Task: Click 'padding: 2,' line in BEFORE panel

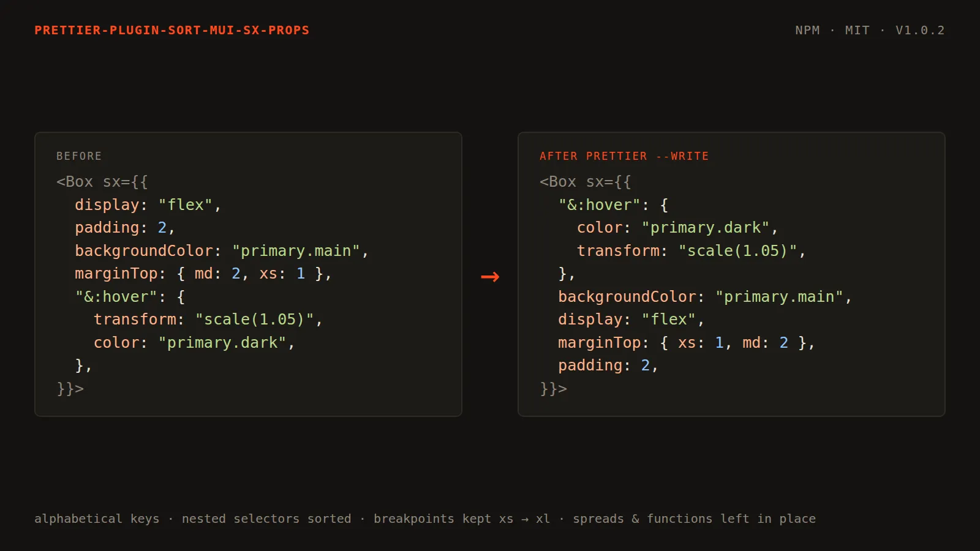Action: tap(125, 228)
